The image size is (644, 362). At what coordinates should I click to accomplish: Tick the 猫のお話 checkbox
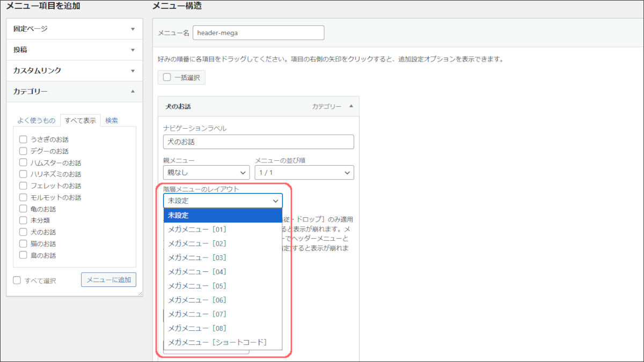(x=23, y=244)
